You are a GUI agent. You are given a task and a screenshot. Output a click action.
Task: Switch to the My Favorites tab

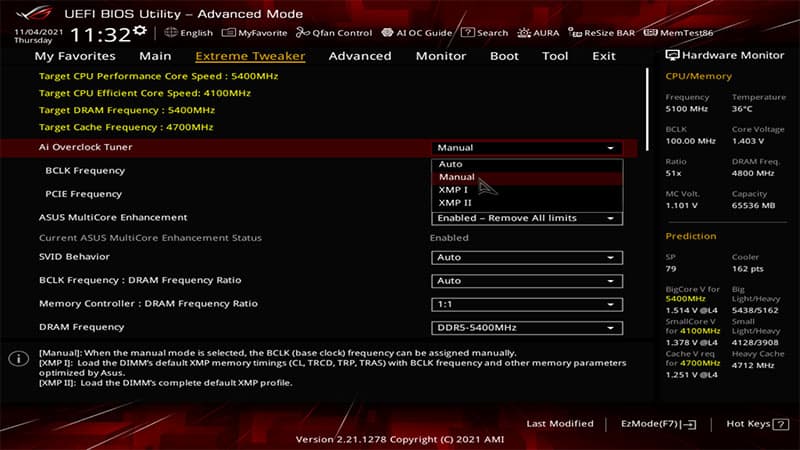75,56
